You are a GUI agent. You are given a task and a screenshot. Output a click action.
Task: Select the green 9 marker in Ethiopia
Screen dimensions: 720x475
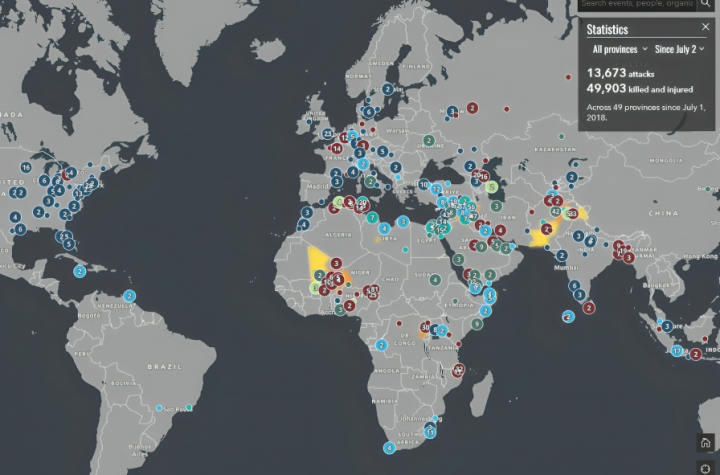[478, 323]
